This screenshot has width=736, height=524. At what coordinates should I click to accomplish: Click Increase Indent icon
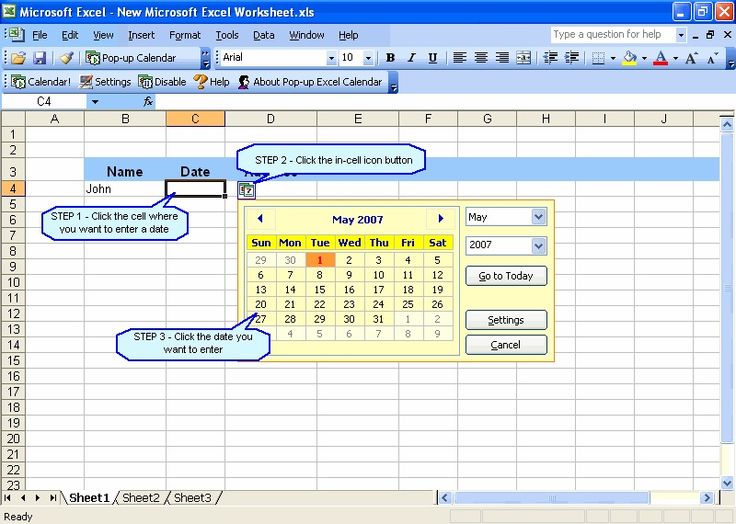click(571, 58)
